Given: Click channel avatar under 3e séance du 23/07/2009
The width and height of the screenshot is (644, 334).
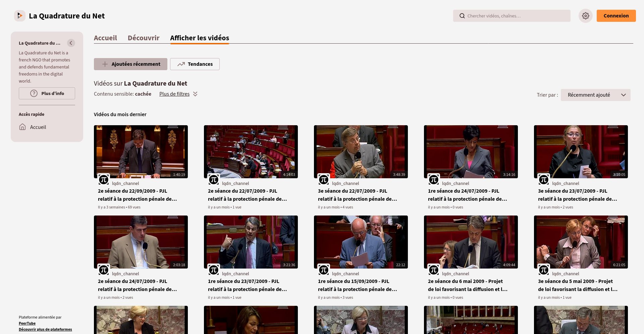Looking at the screenshot, I should click(544, 180).
